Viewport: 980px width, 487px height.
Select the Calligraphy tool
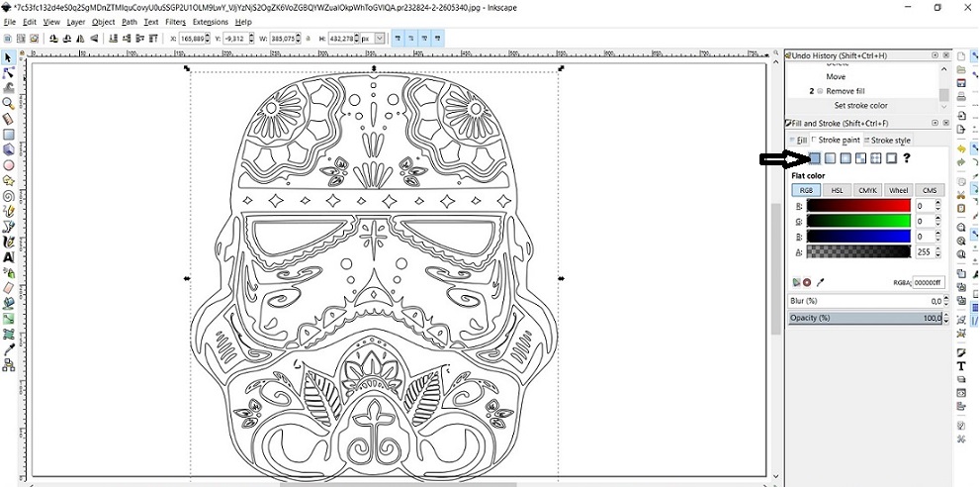point(8,241)
